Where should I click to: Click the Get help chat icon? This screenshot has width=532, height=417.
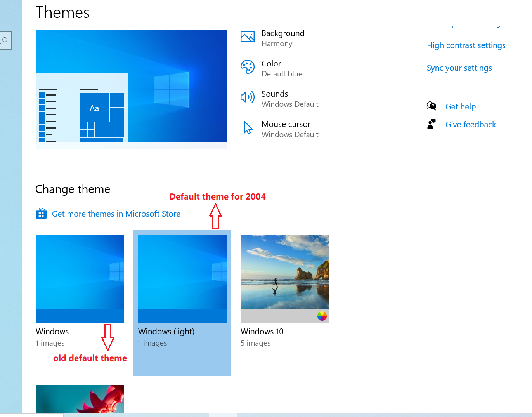431,106
